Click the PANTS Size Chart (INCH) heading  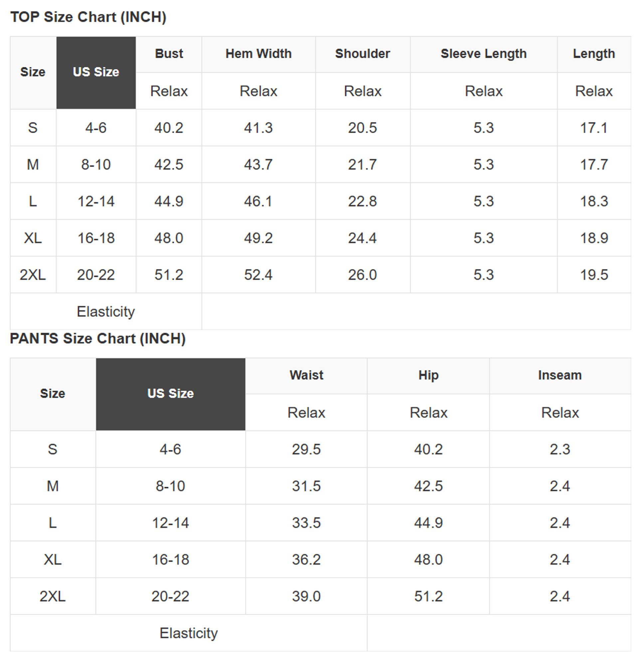(98, 338)
